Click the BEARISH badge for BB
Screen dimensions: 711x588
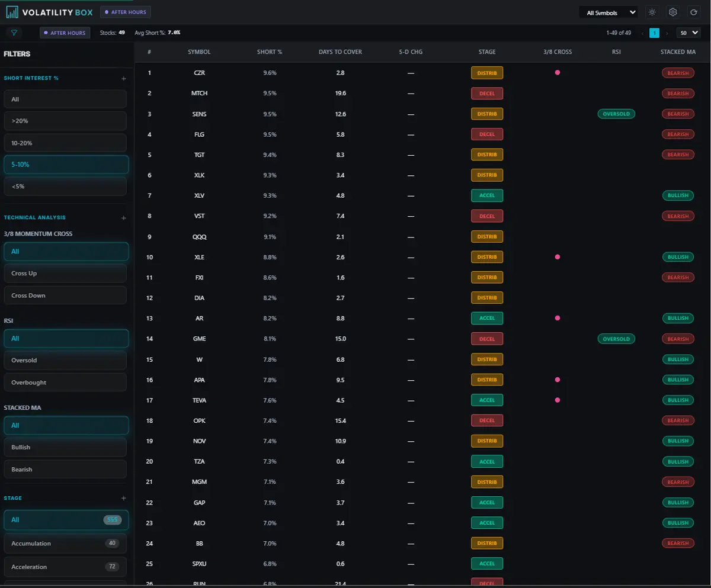pyautogui.click(x=678, y=543)
